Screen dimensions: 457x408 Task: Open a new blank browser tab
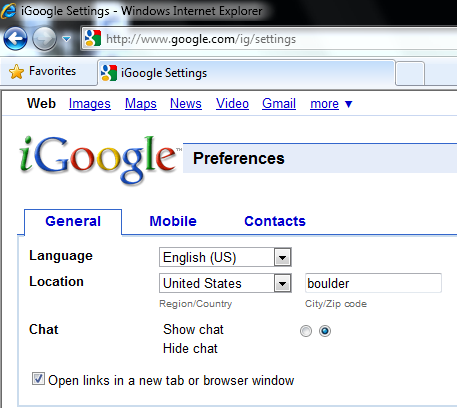410,73
